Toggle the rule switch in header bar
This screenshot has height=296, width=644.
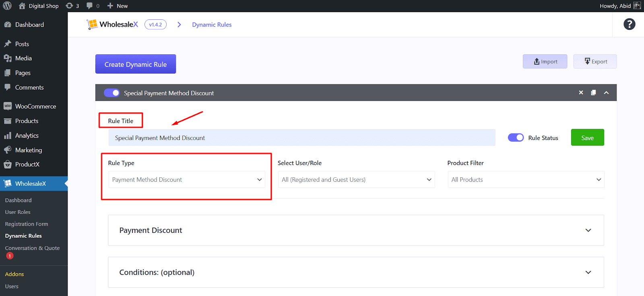(112, 93)
